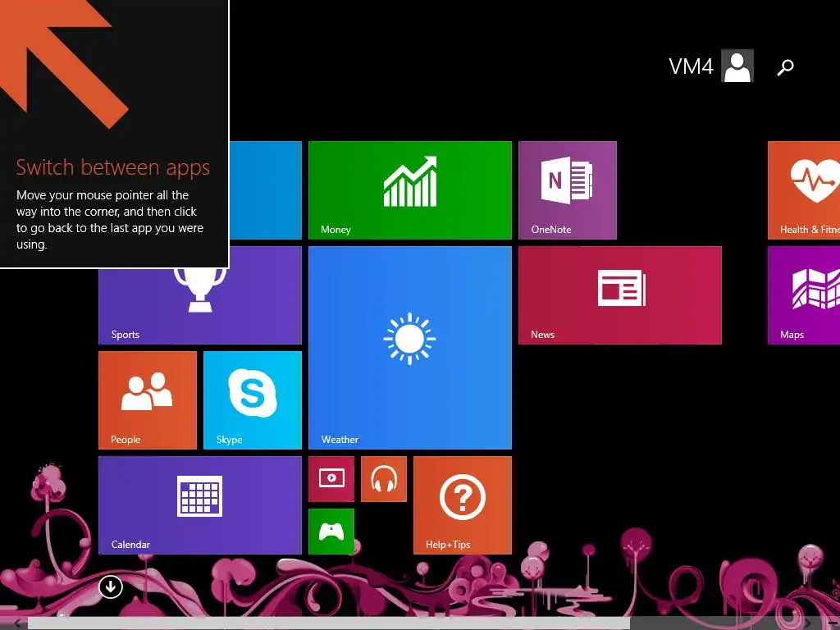Open the Video tile

click(x=331, y=479)
